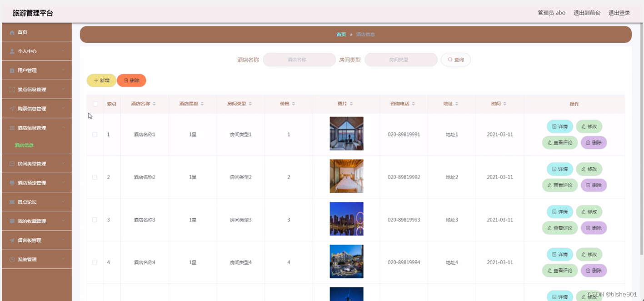Sort by 图片 column sort icon
This screenshot has width=644, height=301.
pyautogui.click(x=351, y=104)
